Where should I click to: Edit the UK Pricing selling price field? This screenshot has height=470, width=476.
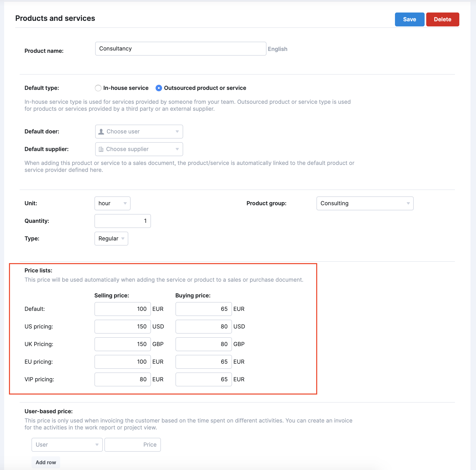(122, 344)
